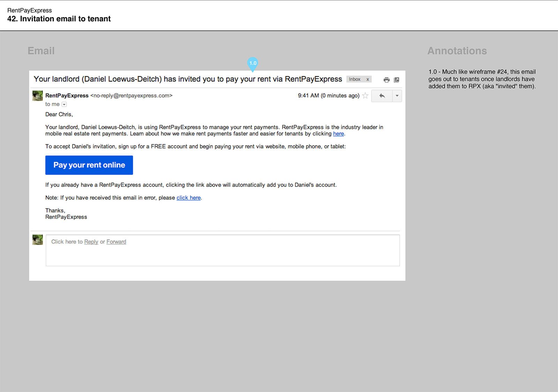Star this email message
This screenshot has width=558, height=392.
365,95
